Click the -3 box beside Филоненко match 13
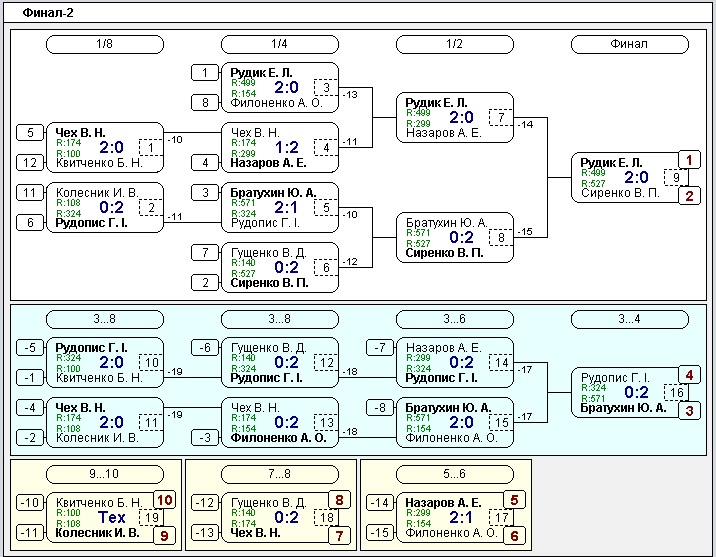This screenshot has width=716, height=557. (x=205, y=438)
